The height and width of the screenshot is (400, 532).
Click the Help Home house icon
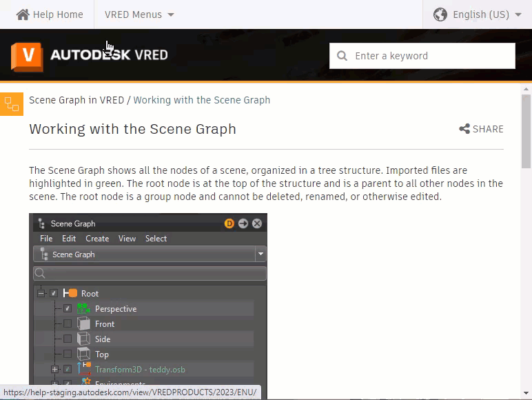(x=23, y=14)
